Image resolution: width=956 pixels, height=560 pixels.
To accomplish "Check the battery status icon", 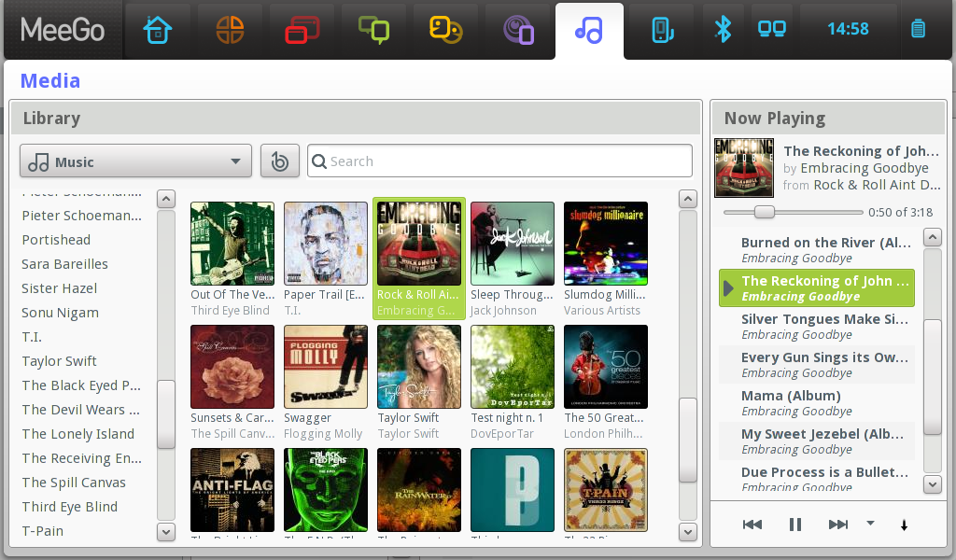I will point(919,29).
